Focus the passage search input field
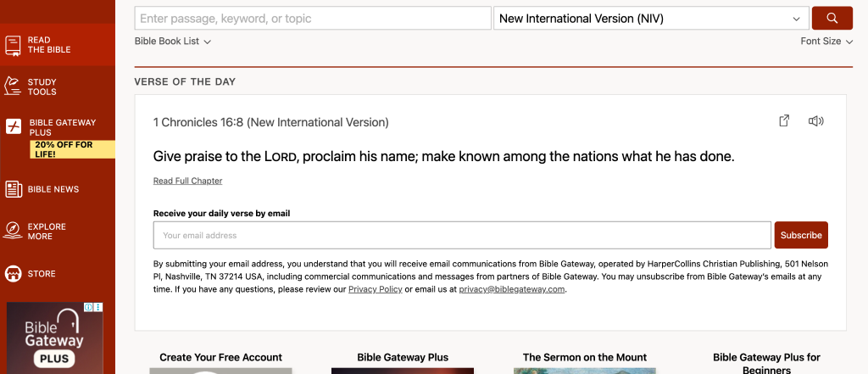This screenshot has height=374, width=868. [313, 18]
